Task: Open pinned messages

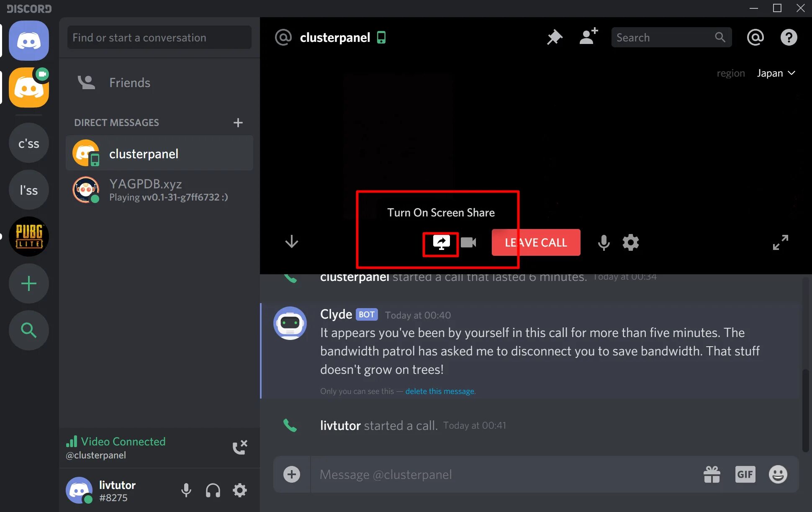Action: point(555,37)
